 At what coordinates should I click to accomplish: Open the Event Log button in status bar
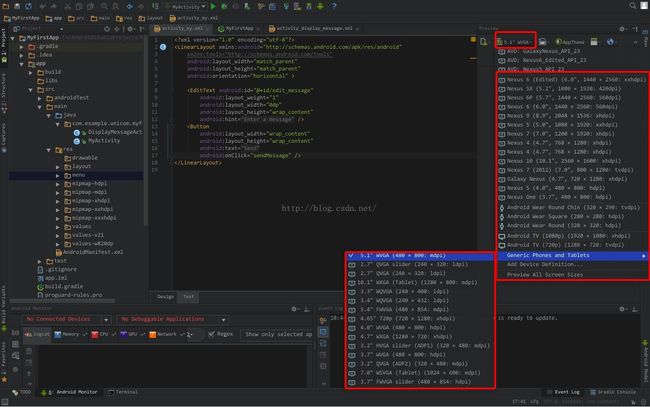click(563, 392)
